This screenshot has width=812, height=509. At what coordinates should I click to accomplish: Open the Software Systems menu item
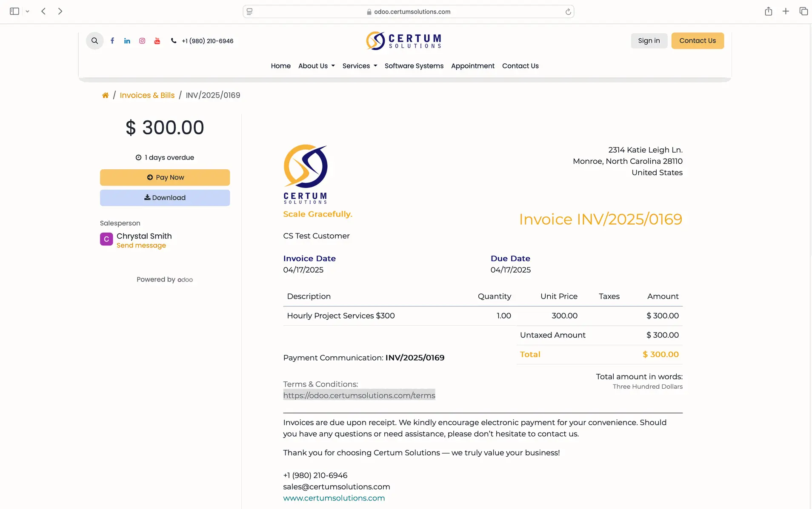coord(414,66)
